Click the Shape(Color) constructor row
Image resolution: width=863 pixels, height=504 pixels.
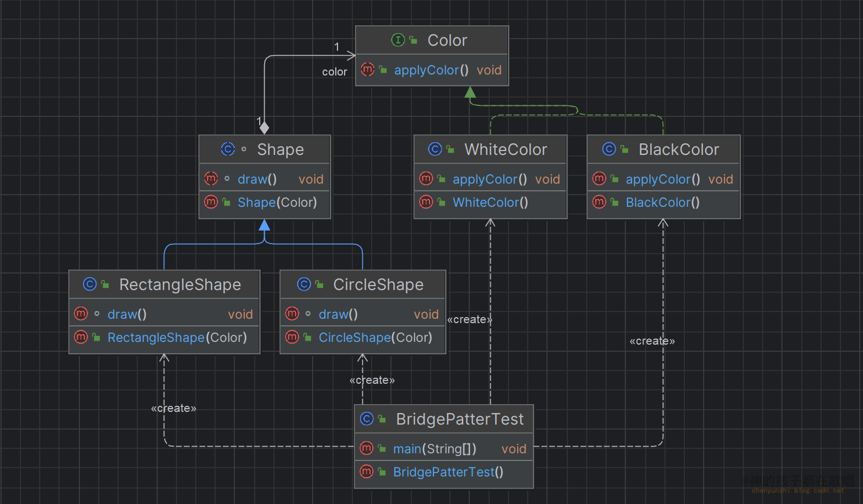coord(265,202)
